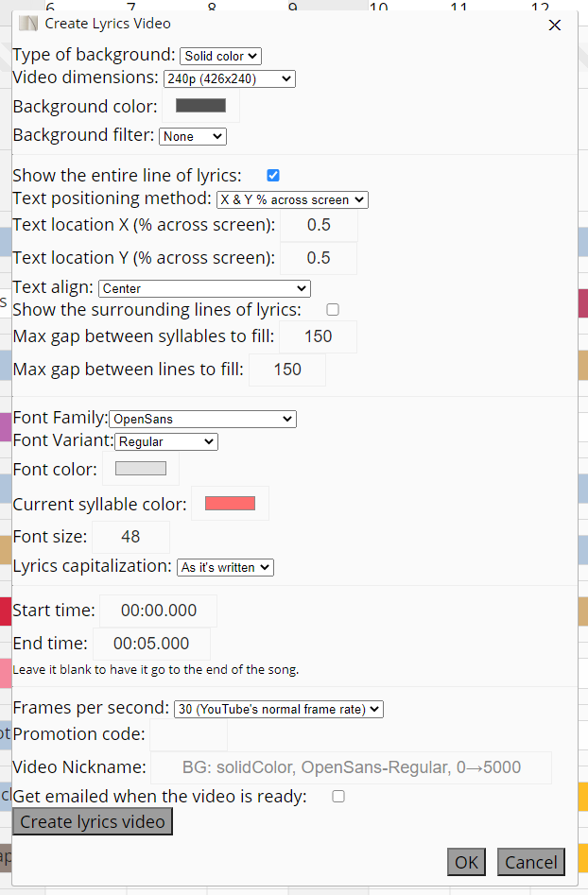Open the Font Variant dropdown

pyautogui.click(x=166, y=441)
